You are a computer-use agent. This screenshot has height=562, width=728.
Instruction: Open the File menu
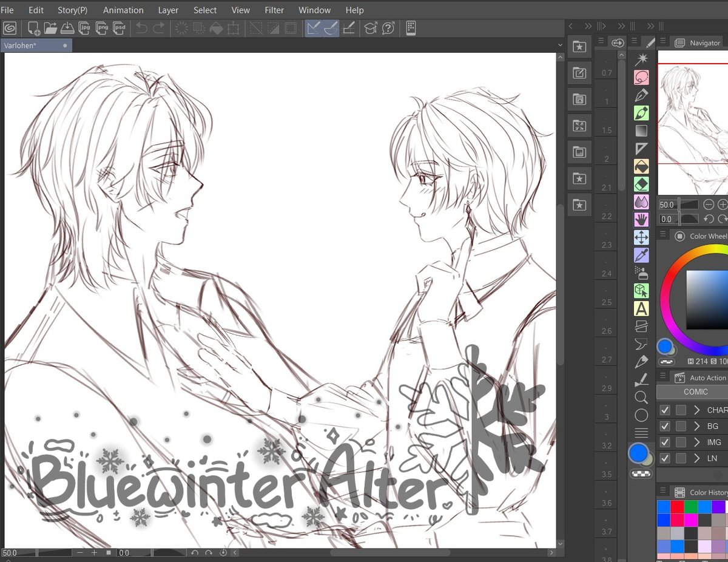7,10
